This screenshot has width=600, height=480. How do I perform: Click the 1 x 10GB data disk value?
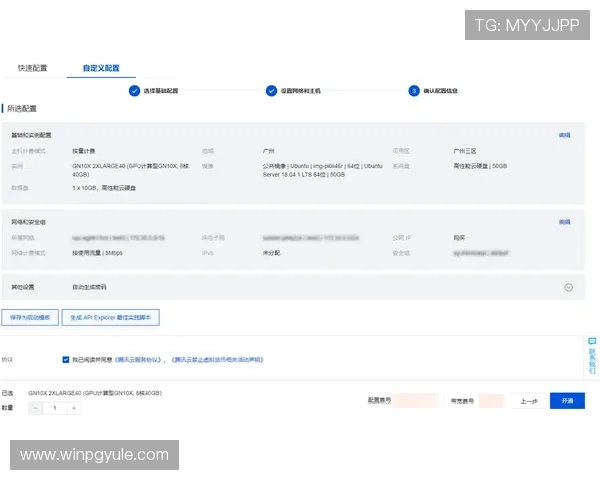(104, 188)
